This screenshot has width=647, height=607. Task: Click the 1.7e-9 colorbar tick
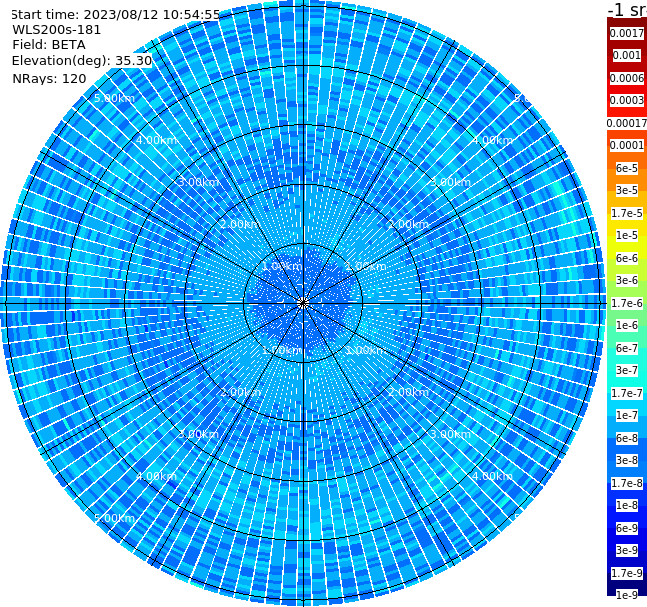(627, 573)
